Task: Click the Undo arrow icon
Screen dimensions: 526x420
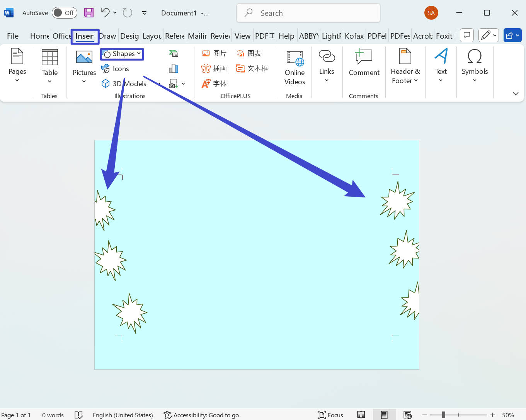Action: 105,12
